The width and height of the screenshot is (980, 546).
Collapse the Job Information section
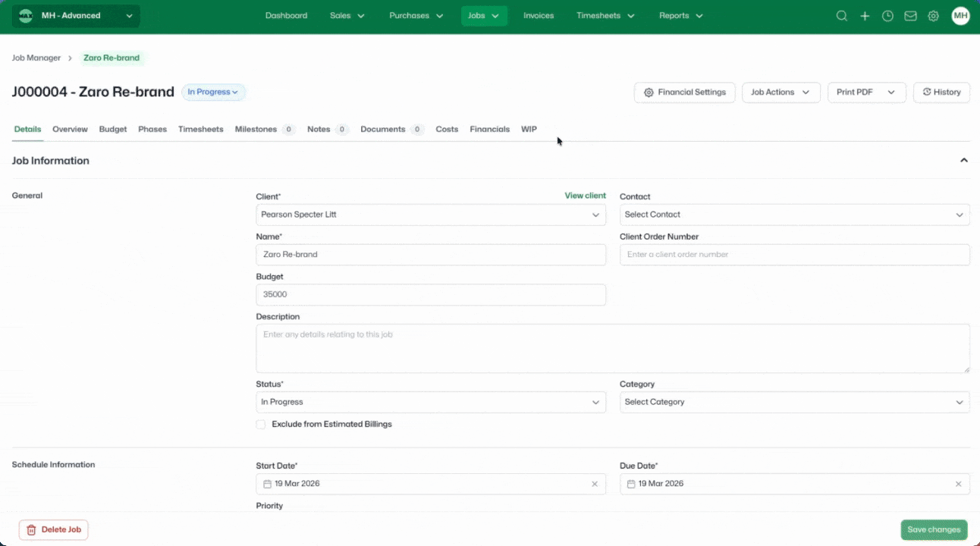tap(964, 161)
